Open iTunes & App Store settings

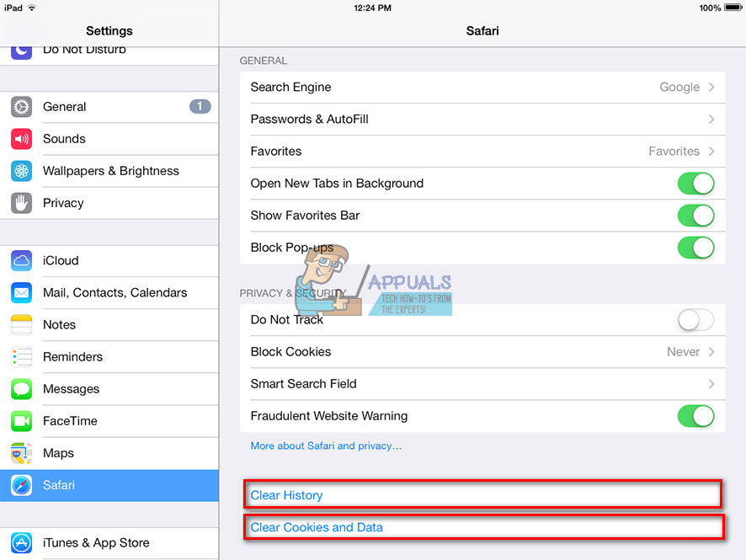pos(109,543)
